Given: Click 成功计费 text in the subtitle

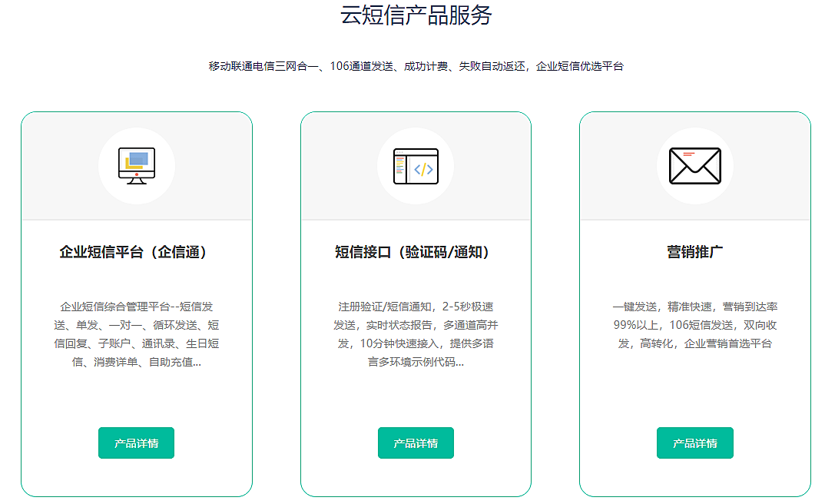Looking at the screenshot, I should point(426,66).
